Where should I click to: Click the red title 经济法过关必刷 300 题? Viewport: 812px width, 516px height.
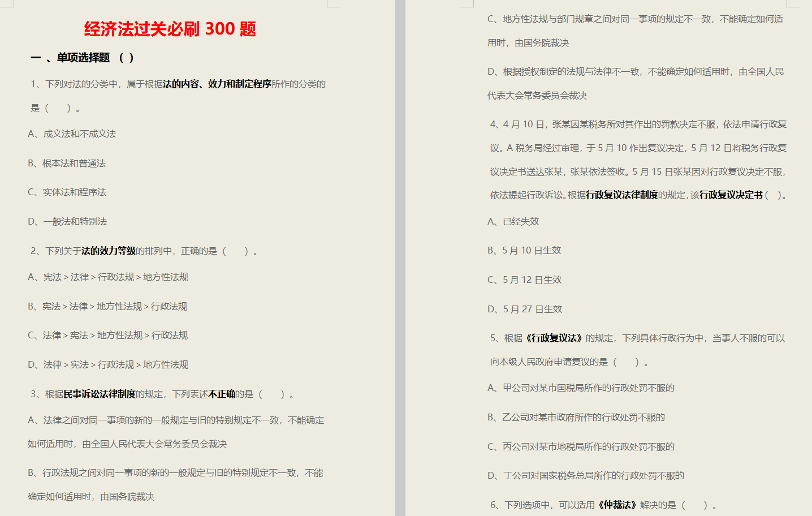[170, 29]
